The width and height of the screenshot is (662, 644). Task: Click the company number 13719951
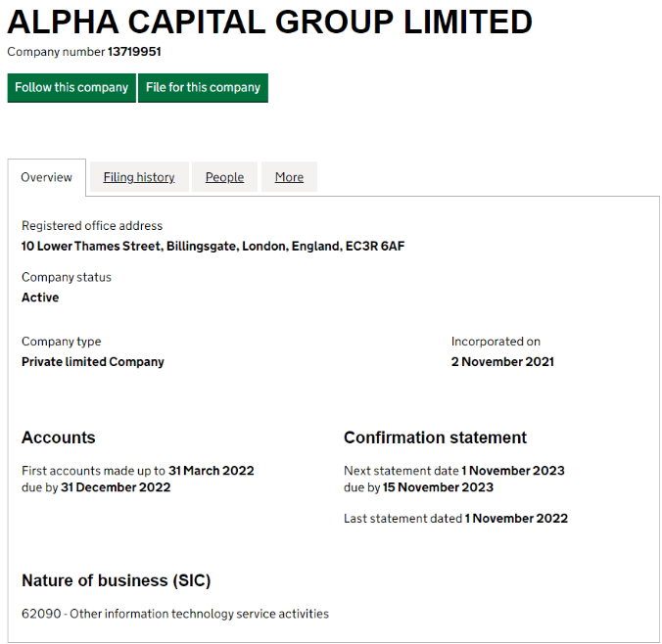(x=134, y=51)
